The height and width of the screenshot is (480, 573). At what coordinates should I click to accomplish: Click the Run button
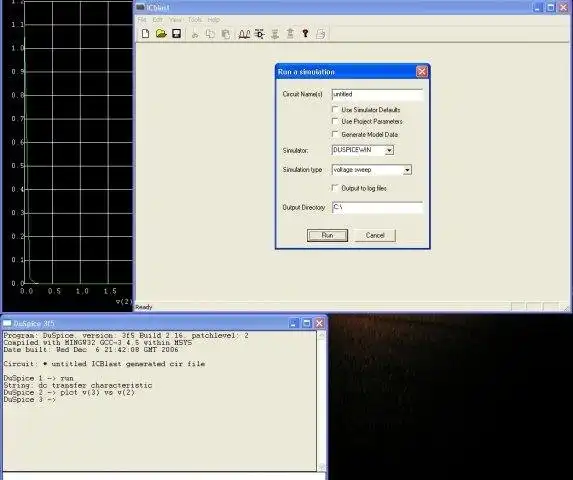(327, 236)
